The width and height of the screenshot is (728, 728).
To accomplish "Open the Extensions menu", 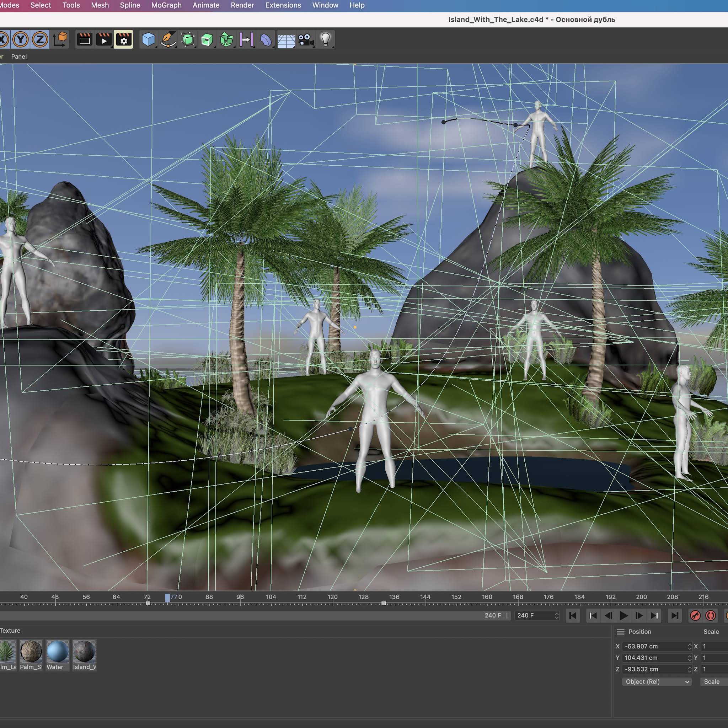I will (x=283, y=5).
